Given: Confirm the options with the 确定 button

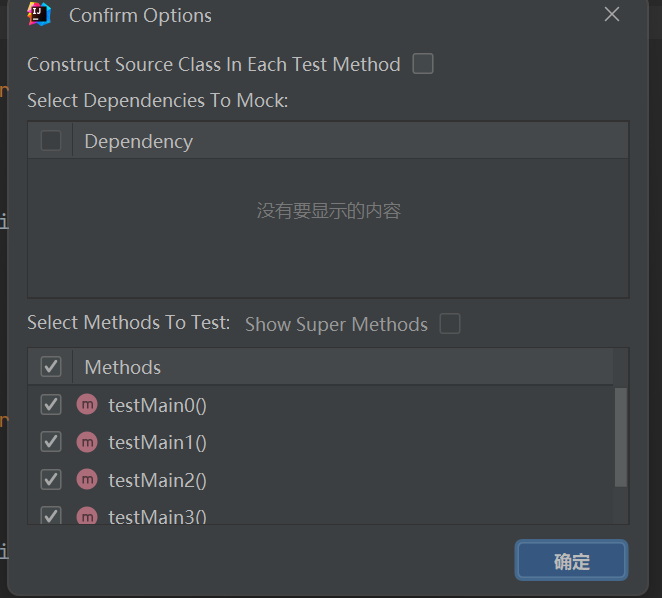Looking at the screenshot, I should pos(571,560).
